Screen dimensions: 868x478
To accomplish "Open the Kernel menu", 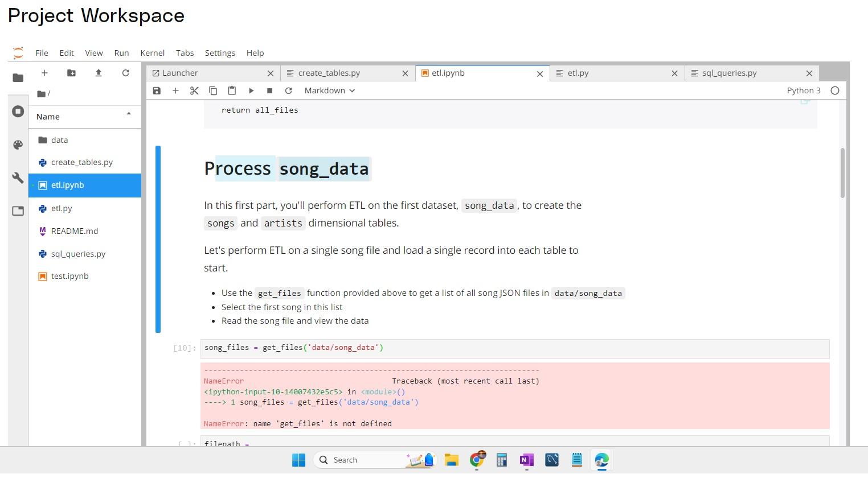I will click(x=152, y=52).
